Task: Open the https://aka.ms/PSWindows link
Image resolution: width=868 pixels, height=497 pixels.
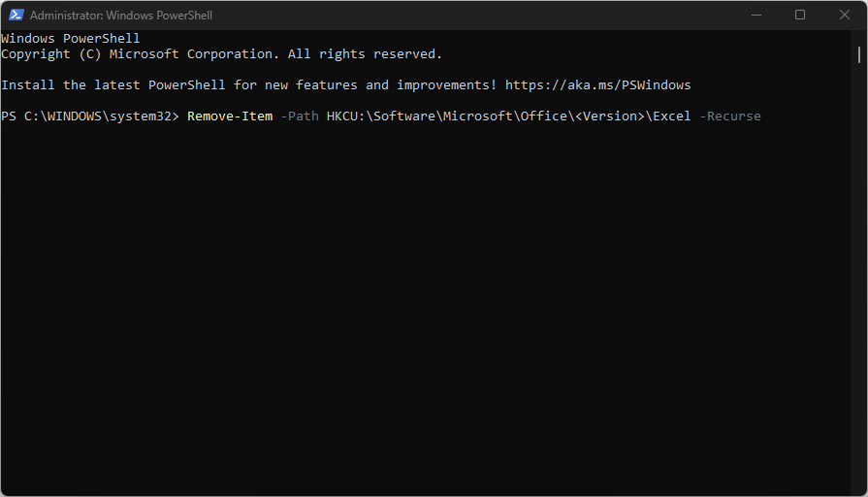Action: point(597,85)
